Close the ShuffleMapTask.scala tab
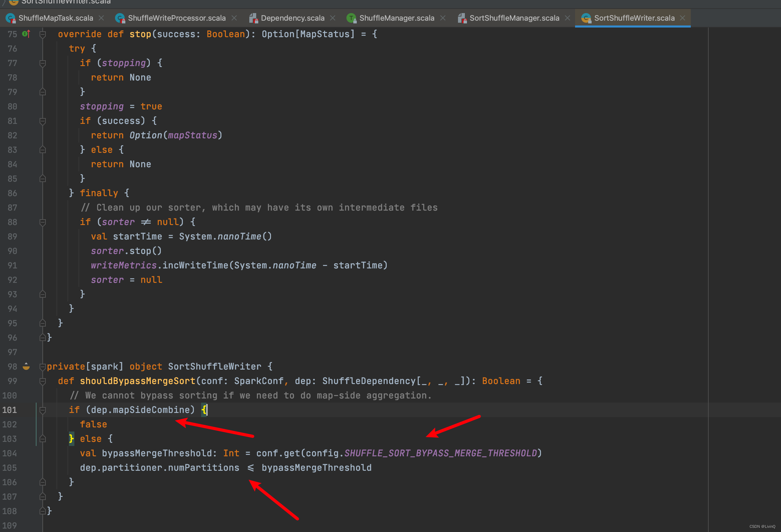 coord(101,18)
